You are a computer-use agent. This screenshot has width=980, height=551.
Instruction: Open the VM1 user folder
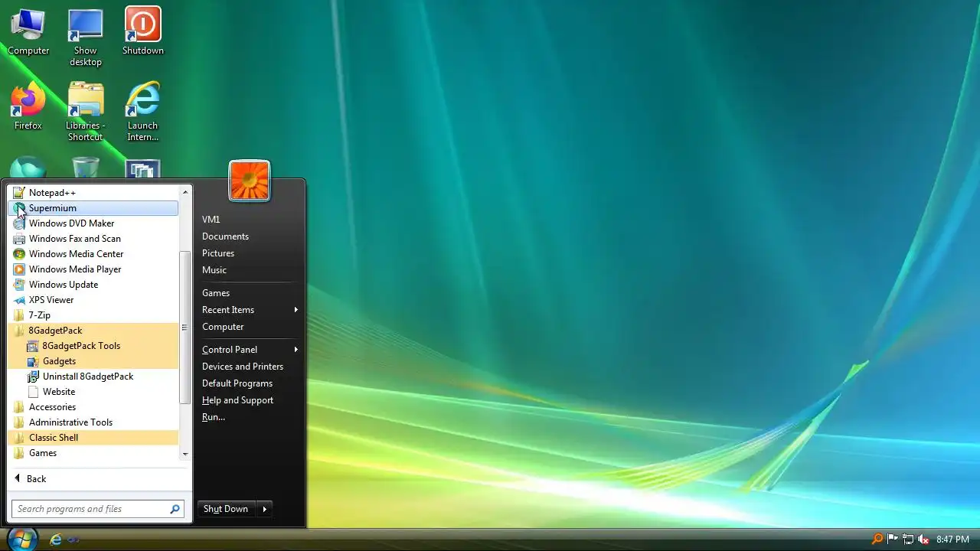[x=249, y=220]
